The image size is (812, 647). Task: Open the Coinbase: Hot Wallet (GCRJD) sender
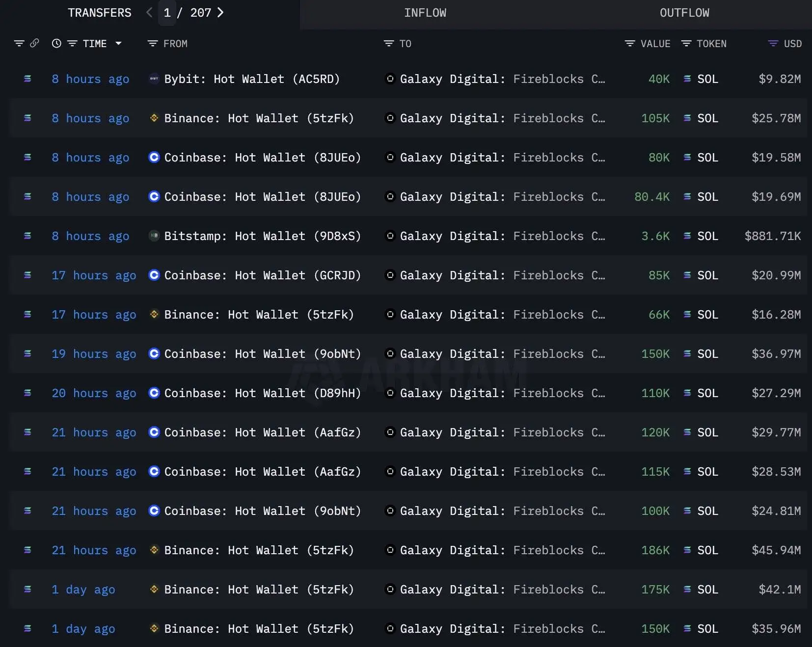pyautogui.click(x=262, y=275)
